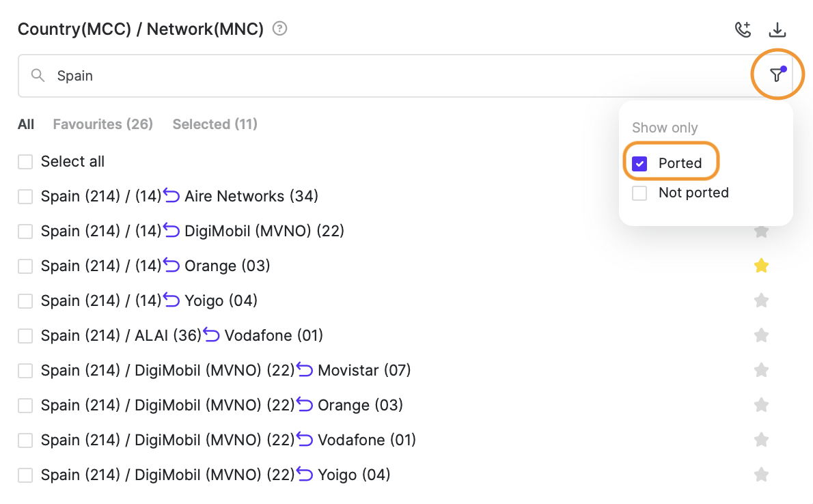Select the All tab
Screen dimensions: 813x504
[x=26, y=124]
